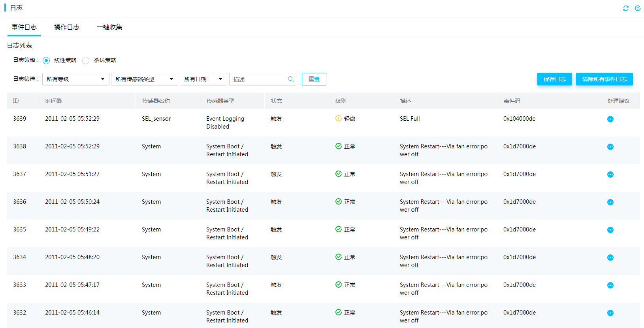The height and width of the screenshot is (328, 644).
Task: Click event code 0x104000de
Action: [x=520, y=119]
